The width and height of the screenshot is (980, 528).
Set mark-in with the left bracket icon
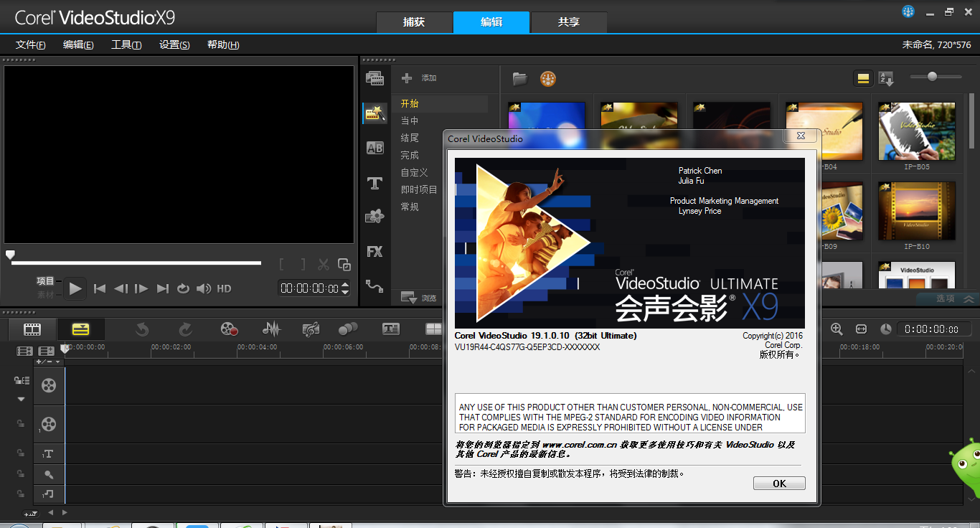(x=283, y=265)
